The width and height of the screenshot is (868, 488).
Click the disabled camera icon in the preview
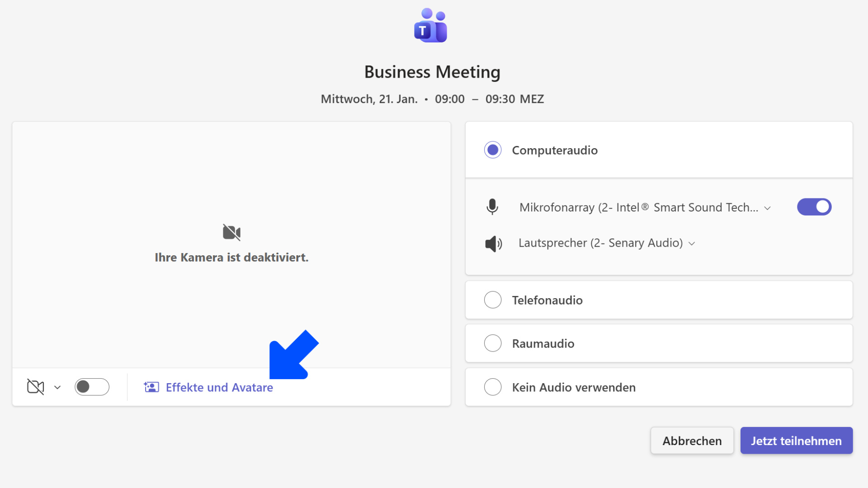coord(231,232)
